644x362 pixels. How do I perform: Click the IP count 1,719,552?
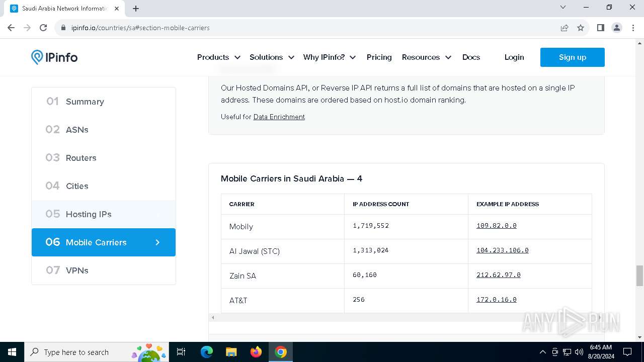click(371, 226)
